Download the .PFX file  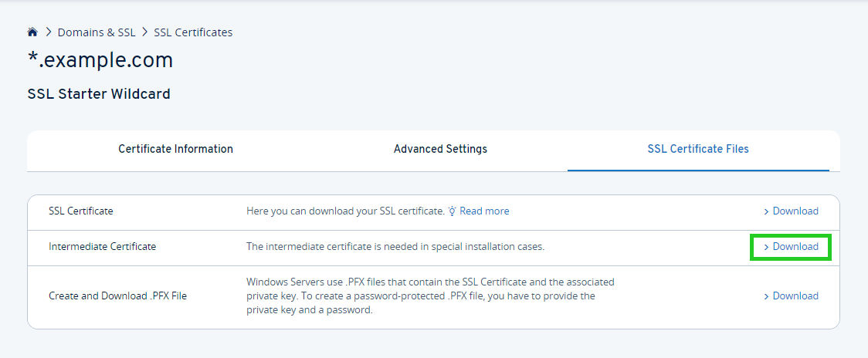pos(792,296)
